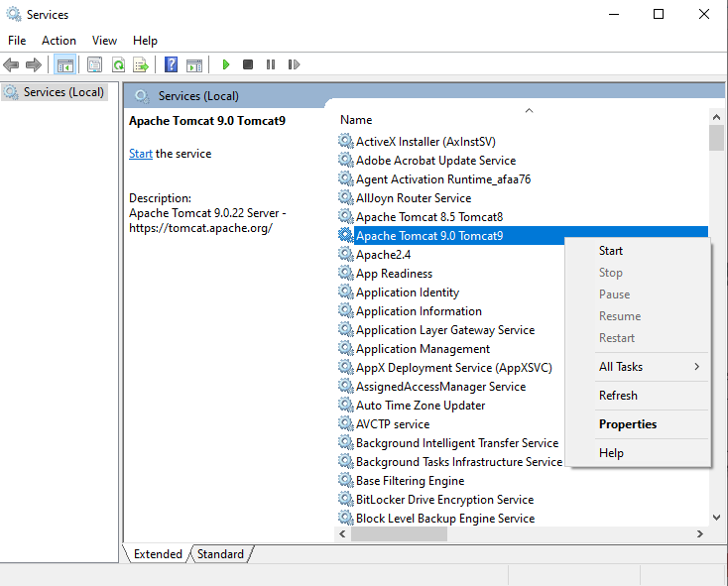Click green Start Service play icon

point(226,64)
